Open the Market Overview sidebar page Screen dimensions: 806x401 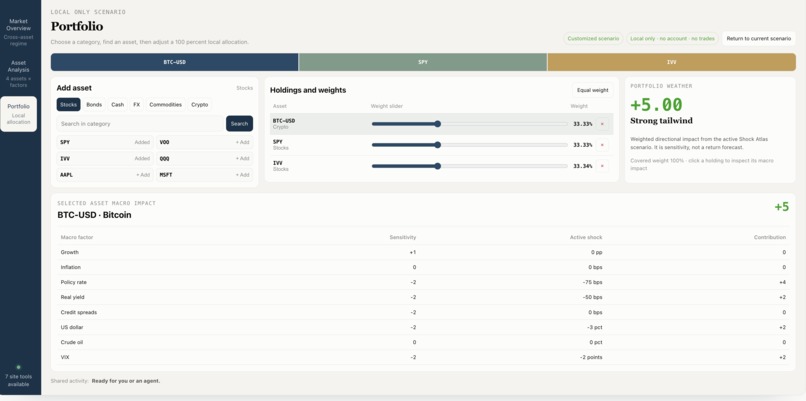pos(19,32)
